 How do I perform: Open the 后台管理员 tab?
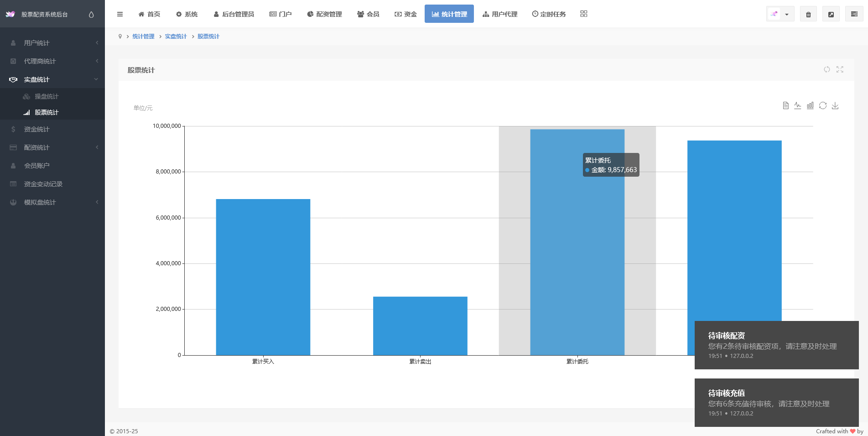click(x=234, y=14)
